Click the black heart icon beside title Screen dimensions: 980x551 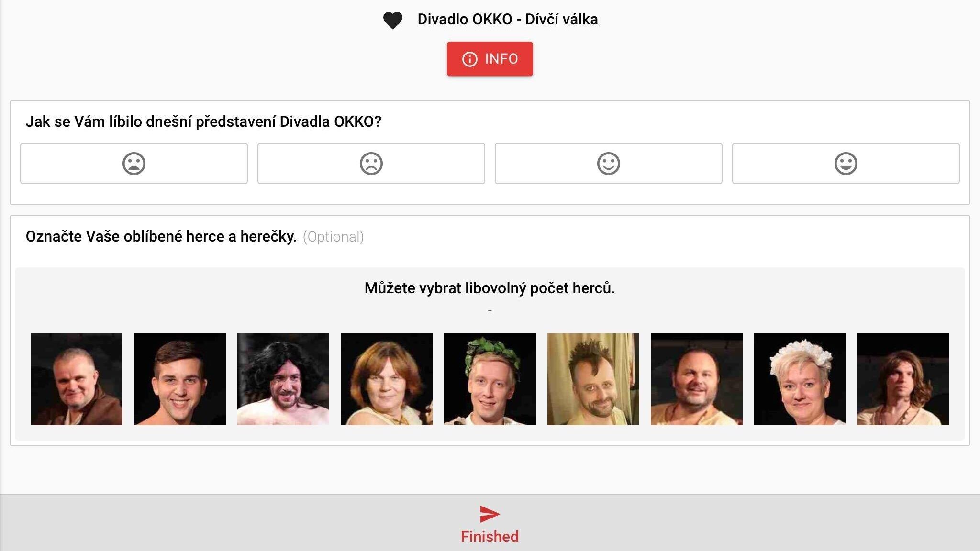click(392, 21)
